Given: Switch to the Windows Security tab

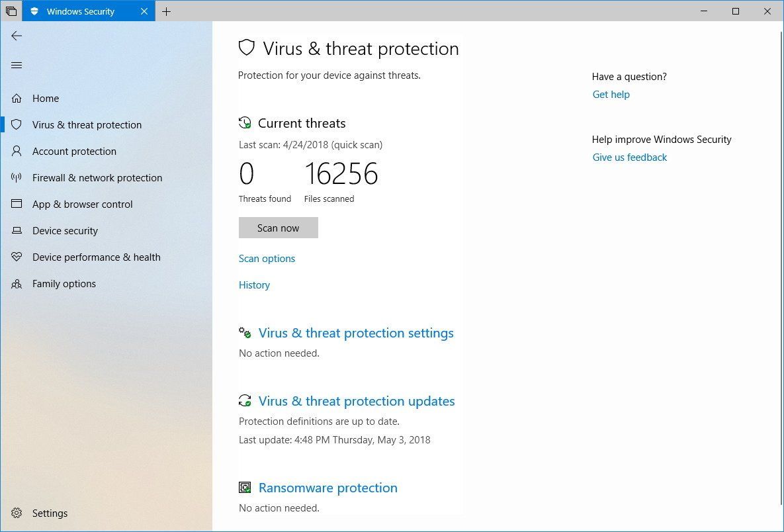Looking at the screenshot, I should point(79,11).
